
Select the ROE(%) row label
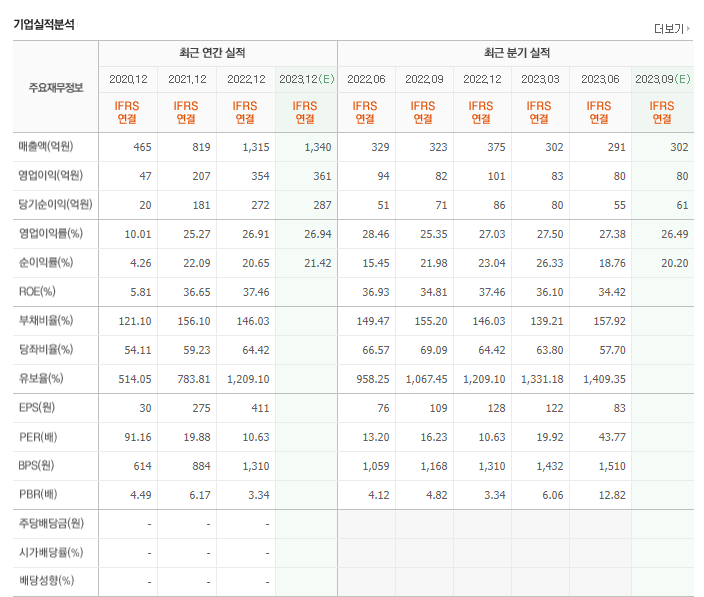pyautogui.click(x=37, y=291)
